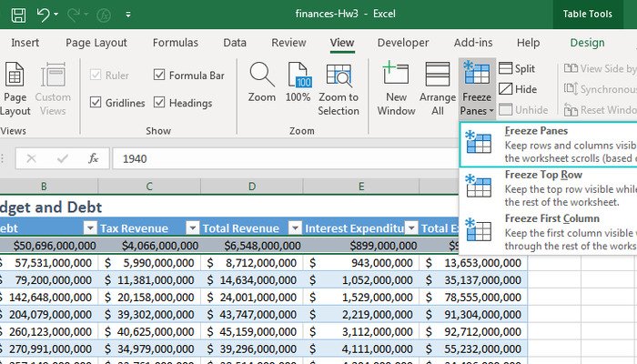Open Customize Quick Access Toolbar dropdown

click(128, 15)
